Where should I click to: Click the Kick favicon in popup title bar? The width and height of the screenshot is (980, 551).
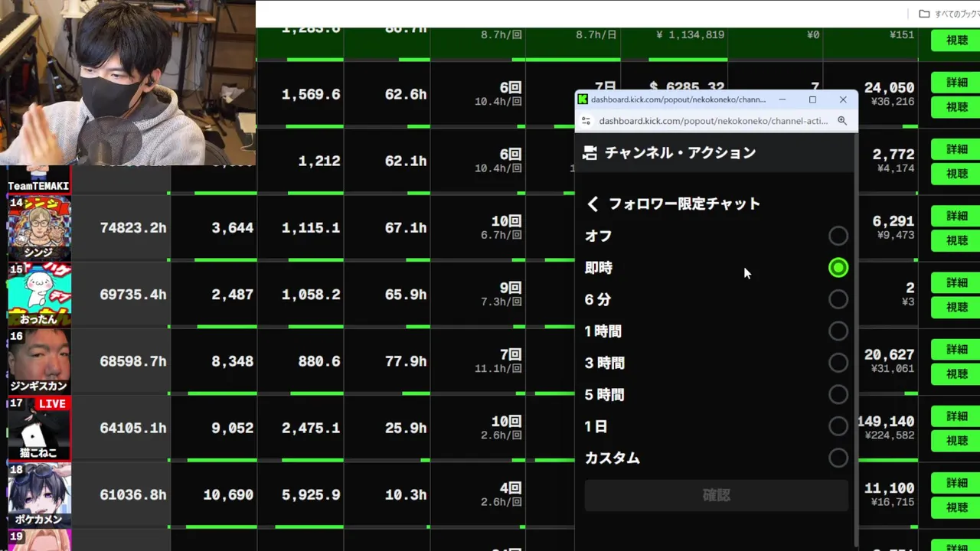click(583, 99)
